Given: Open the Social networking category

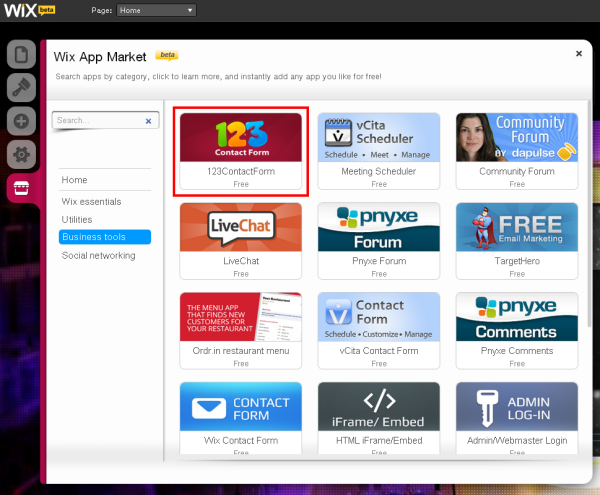Looking at the screenshot, I should point(99,256).
